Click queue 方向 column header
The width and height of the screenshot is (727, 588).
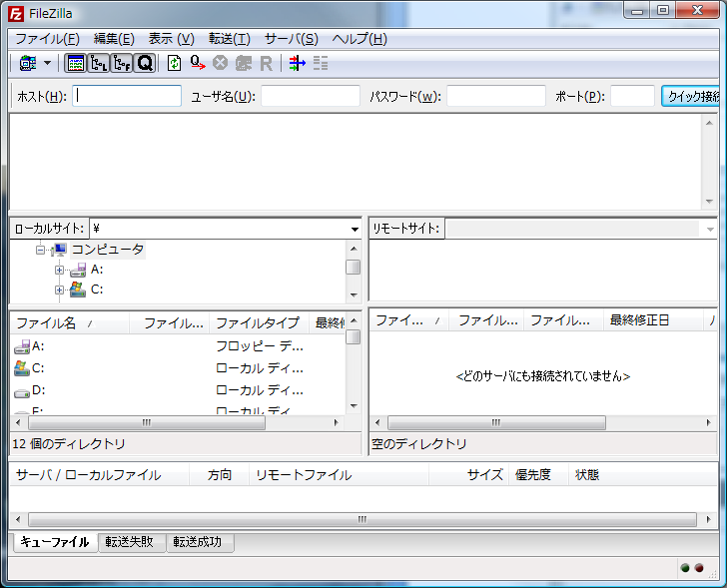click(x=220, y=475)
